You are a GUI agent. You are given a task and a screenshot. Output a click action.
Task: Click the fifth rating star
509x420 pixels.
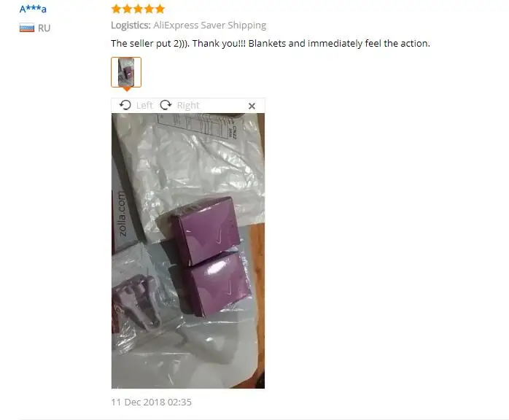click(x=160, y=9)
